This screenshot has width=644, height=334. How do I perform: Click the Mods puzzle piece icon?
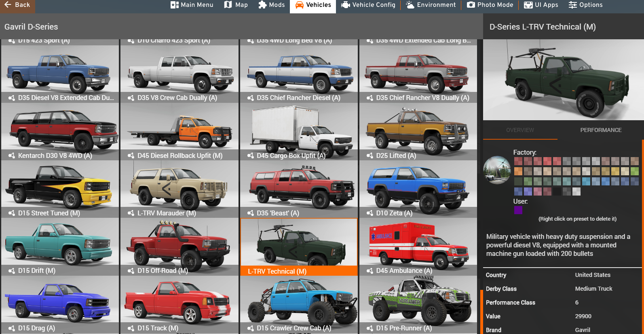click(262, 5)
